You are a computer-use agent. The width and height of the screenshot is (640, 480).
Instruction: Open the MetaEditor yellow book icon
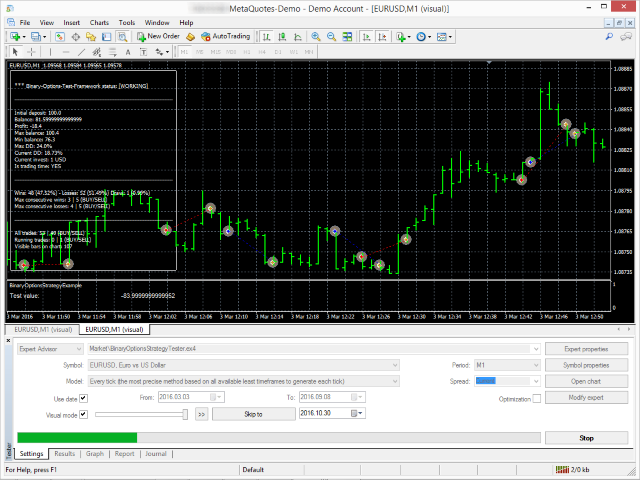190,37
